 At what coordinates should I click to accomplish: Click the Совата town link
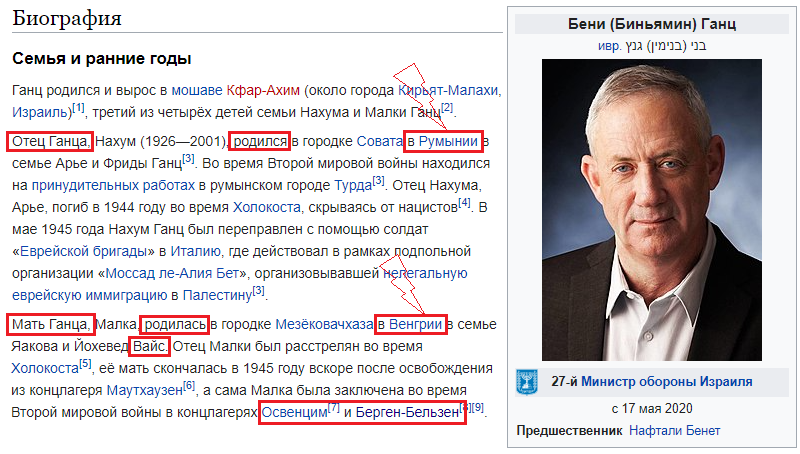[380, 141]
